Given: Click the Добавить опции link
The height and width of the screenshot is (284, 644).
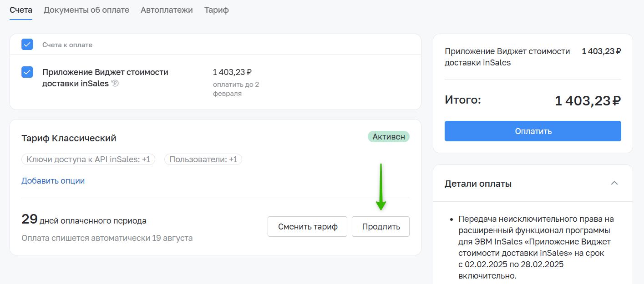Looking at the screenshot, I should pos(53,180).
